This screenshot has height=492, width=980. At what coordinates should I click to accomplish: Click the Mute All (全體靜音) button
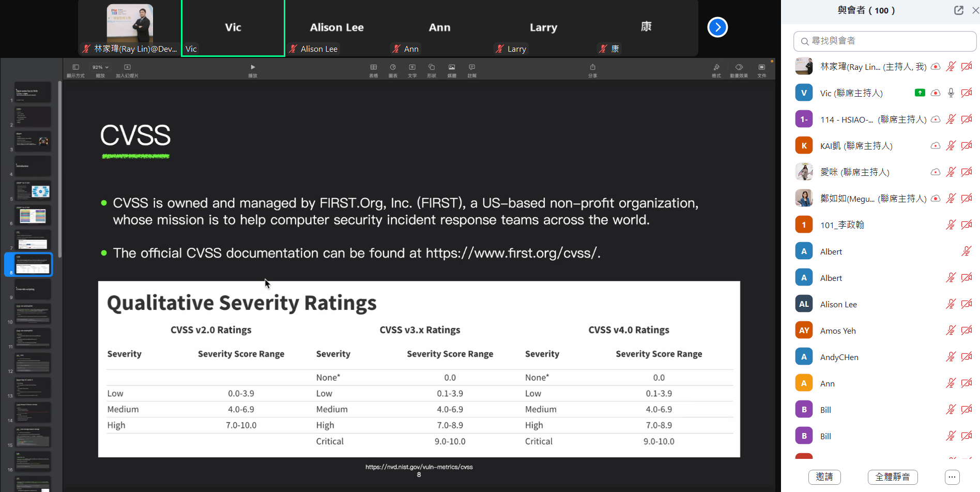pyautogui.click(x=893, y=476)
